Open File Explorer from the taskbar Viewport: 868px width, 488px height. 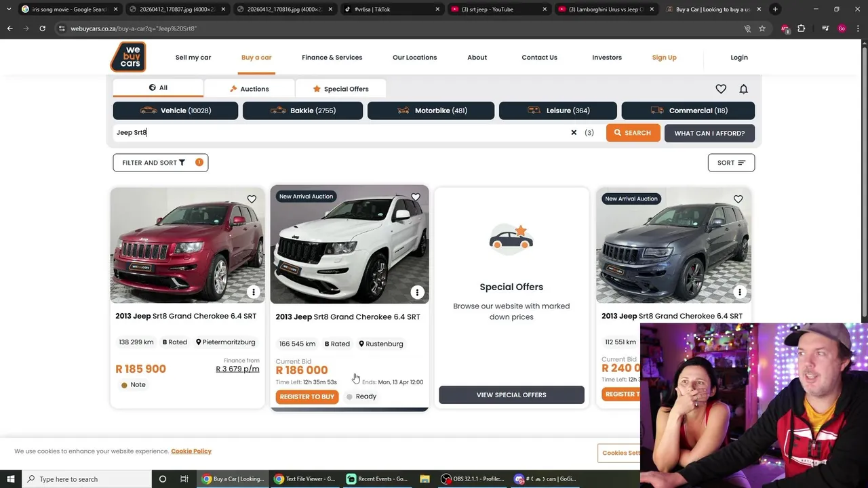click(425, 479)
